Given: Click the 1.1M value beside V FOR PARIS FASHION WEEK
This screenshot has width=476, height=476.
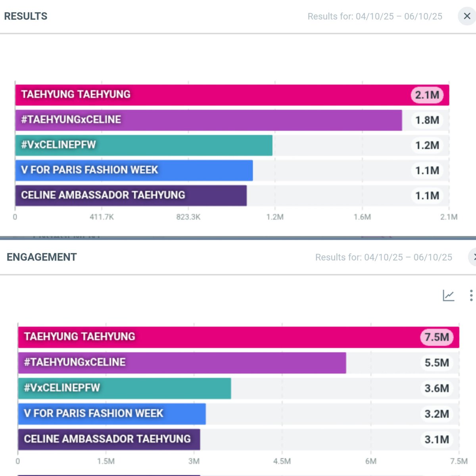Looking at the screenshot, I should tap(427, 171).
